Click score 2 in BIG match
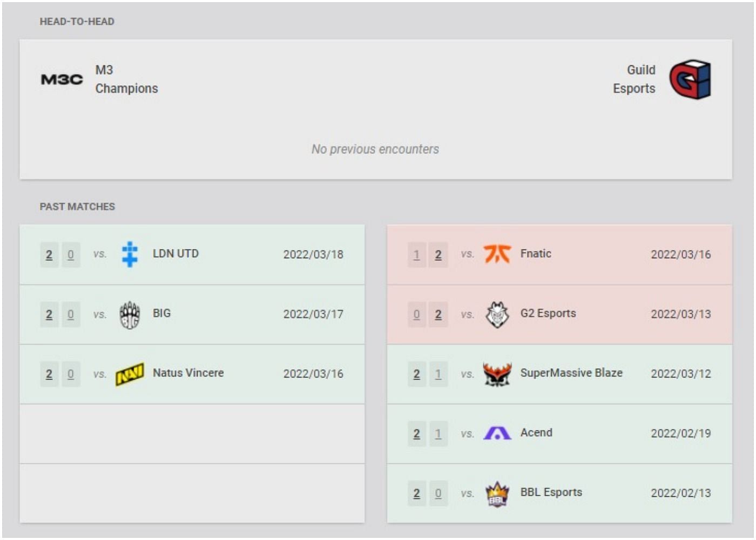The height and width of the screenshot is (540, 756). 49,315
